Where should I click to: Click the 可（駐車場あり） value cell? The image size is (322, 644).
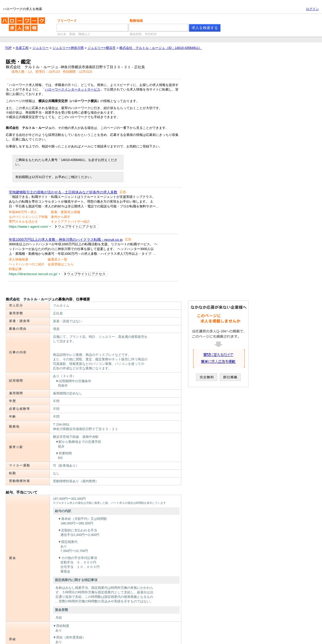coord(115,466)
